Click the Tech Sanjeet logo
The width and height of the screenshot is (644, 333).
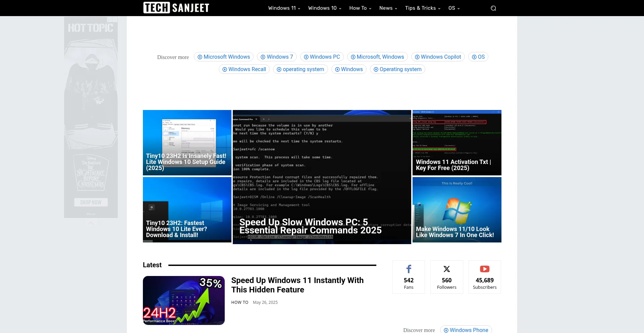tap(176, 8)
